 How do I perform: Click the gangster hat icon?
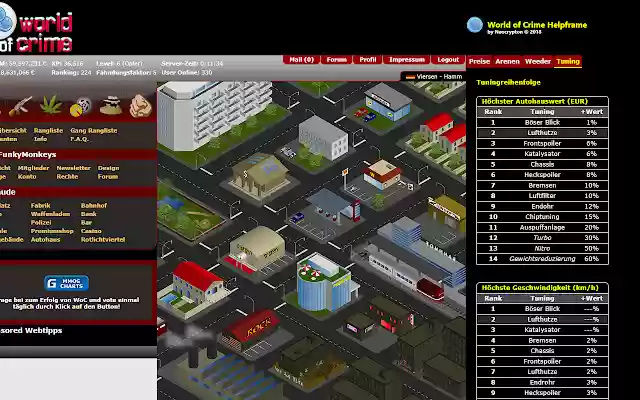[111, 106]
